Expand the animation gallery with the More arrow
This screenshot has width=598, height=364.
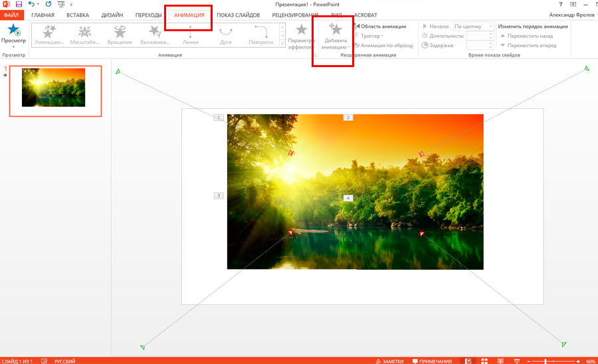282,44
